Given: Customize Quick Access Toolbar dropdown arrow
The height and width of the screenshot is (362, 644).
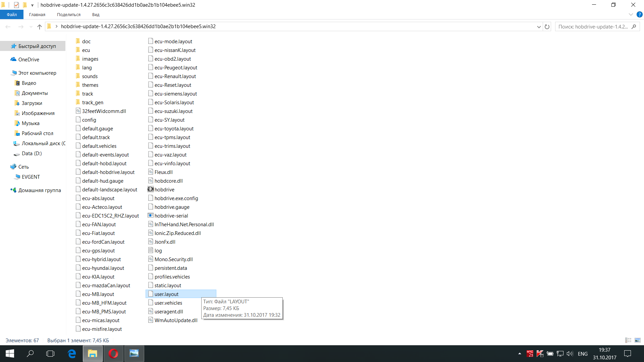Looking at the screenshot, I should (32, 5).
